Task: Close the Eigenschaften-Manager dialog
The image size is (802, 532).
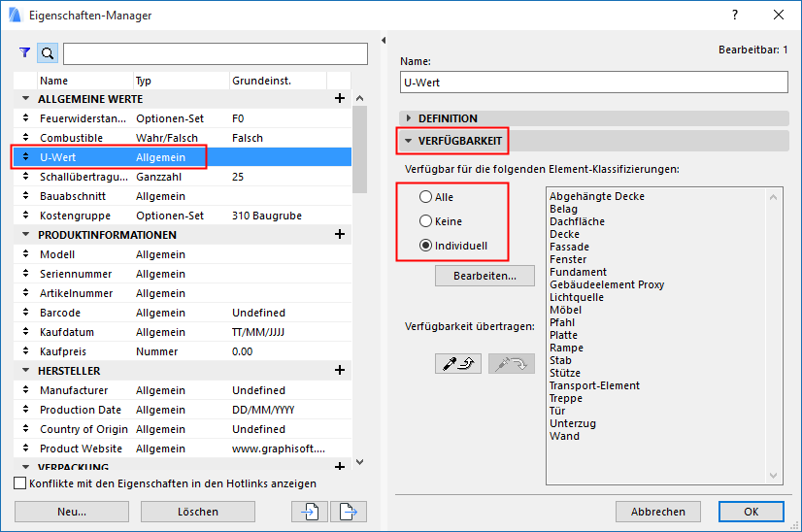Action: click(x=779, y=15)
